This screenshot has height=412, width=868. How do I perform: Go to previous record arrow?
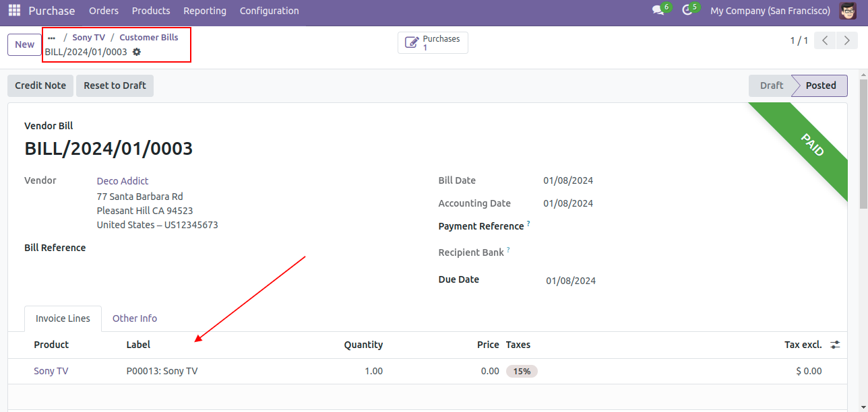click(825, 40)
